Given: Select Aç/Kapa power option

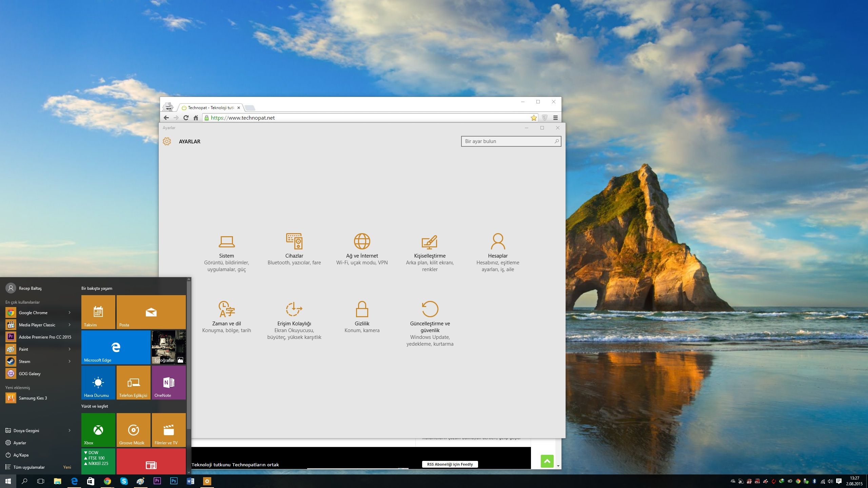Looking at the screenshot, I should 21,455.
